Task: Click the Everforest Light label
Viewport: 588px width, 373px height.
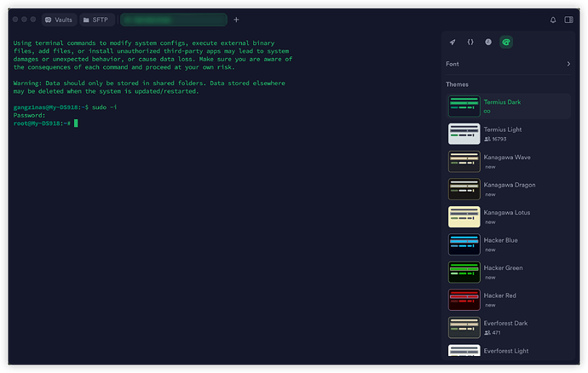Action: pyautogui.click(x=506, y=351)
